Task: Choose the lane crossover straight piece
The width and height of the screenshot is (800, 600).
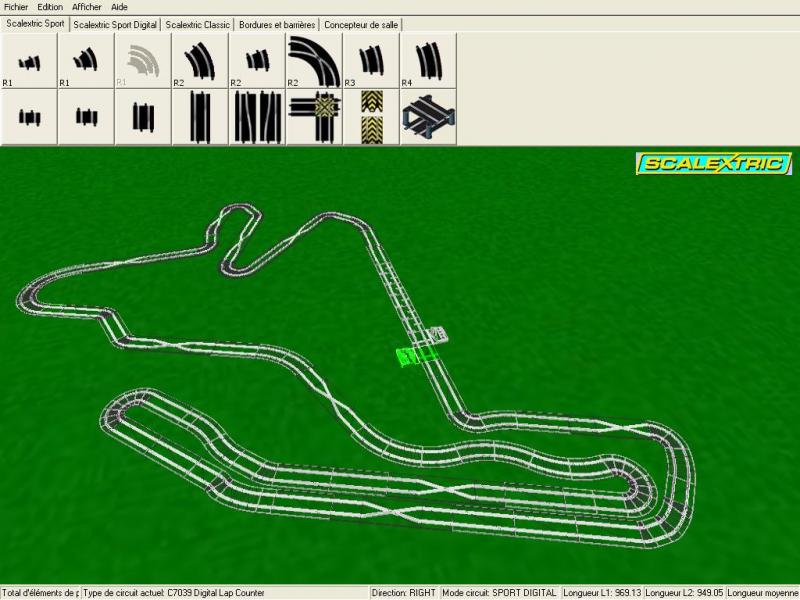Action: click(257, 117)
